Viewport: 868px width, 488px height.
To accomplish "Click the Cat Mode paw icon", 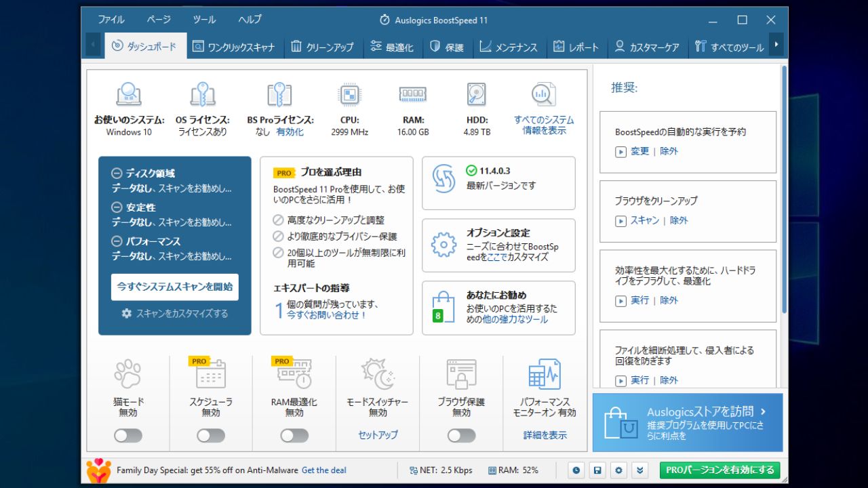I will [127, 373].
